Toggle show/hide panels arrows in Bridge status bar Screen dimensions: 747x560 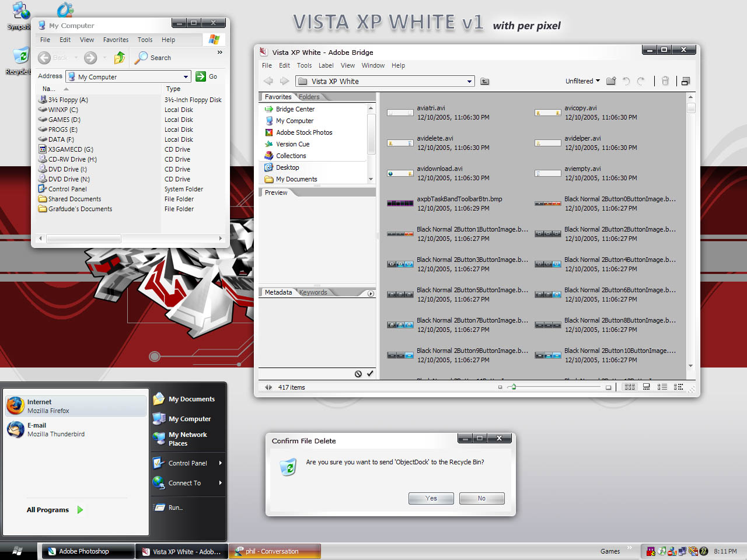click(x=268, y=387)
